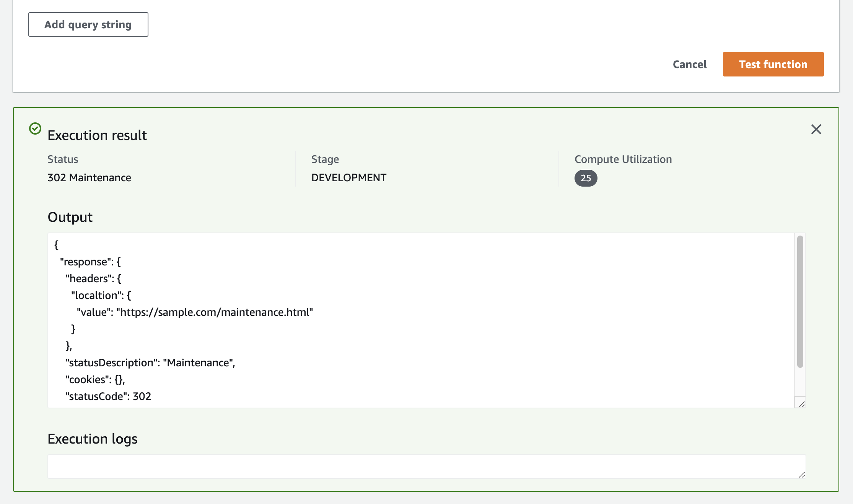Dismiss the Execution result panel via X icon

[817, 130]
